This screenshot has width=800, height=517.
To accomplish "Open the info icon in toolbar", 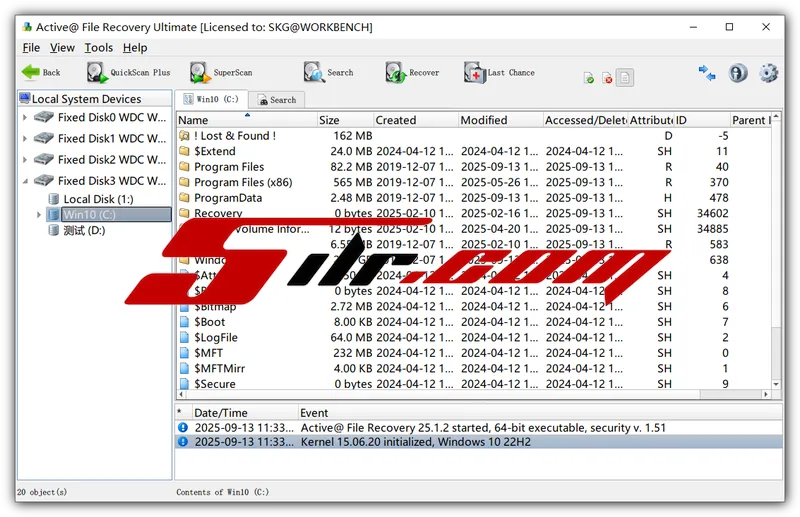I will click(x=738, y=73).
